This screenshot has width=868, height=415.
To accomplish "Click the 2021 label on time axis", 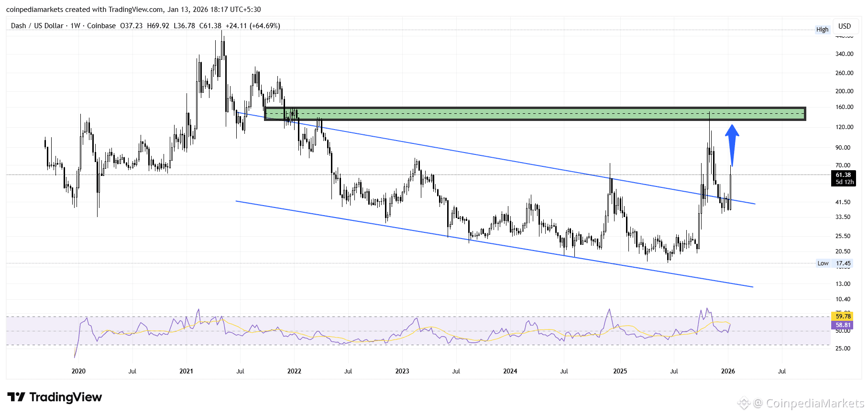I will click(x=186, y=371).
